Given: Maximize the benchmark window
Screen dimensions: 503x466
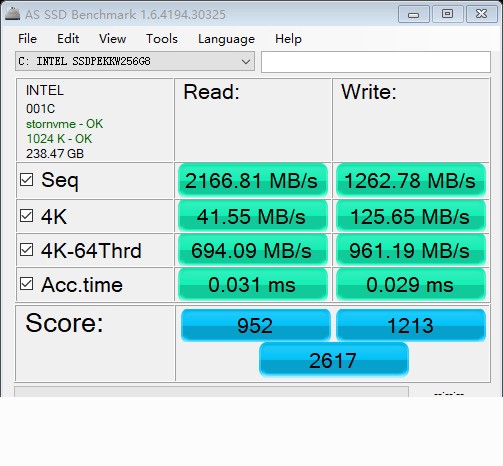Looking at the screenshot, I should (x=448, y=14).
